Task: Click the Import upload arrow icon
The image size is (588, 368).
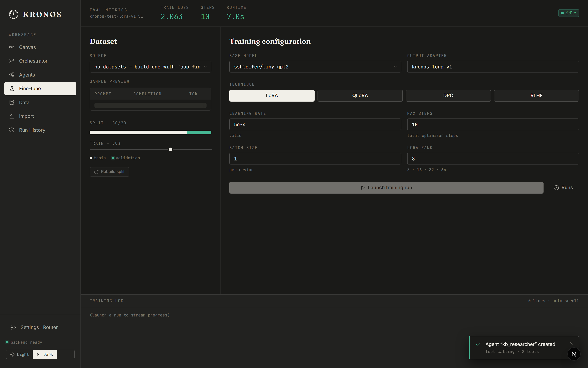Action: pos(12,116)
